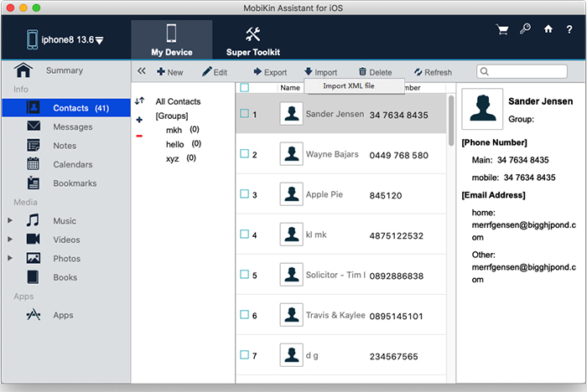Click the sort contacts arrows icon
This screenshot has height=392, width=587.
140,101
